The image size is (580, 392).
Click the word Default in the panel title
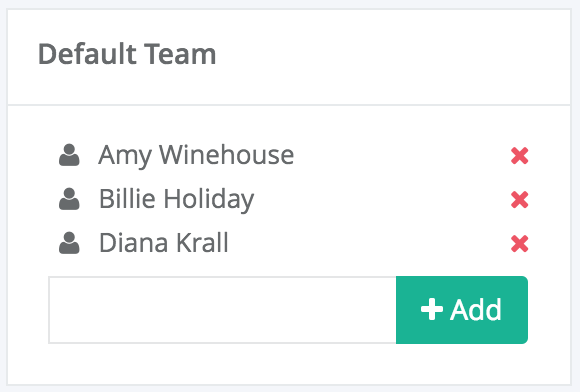[x=87, y=54]
